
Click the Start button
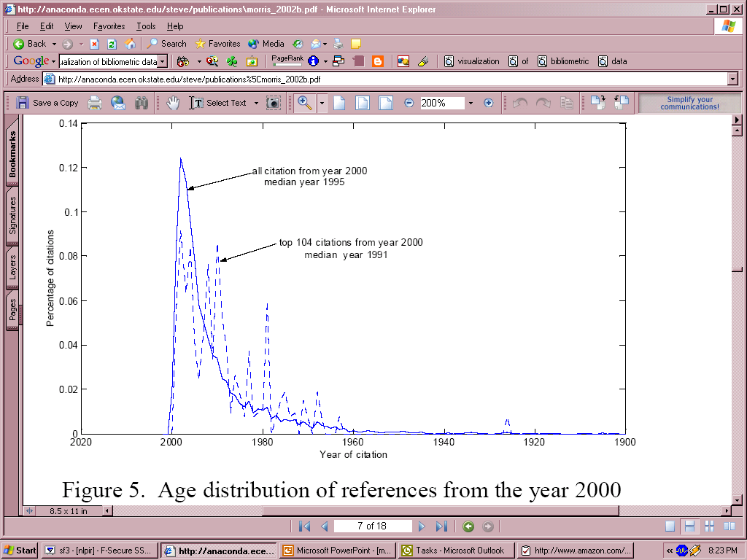click(20, 551)
